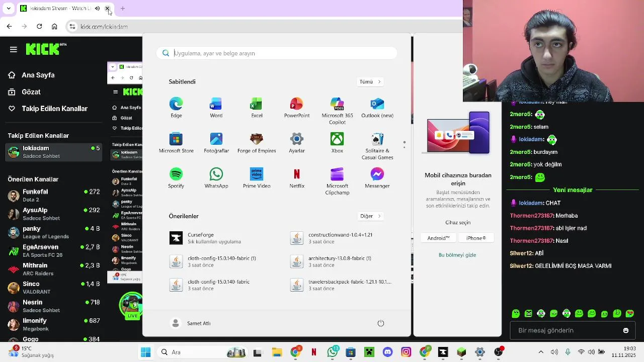Open the power options button
The width and height of the screenshot is (644, 362).
click(381, 323)
